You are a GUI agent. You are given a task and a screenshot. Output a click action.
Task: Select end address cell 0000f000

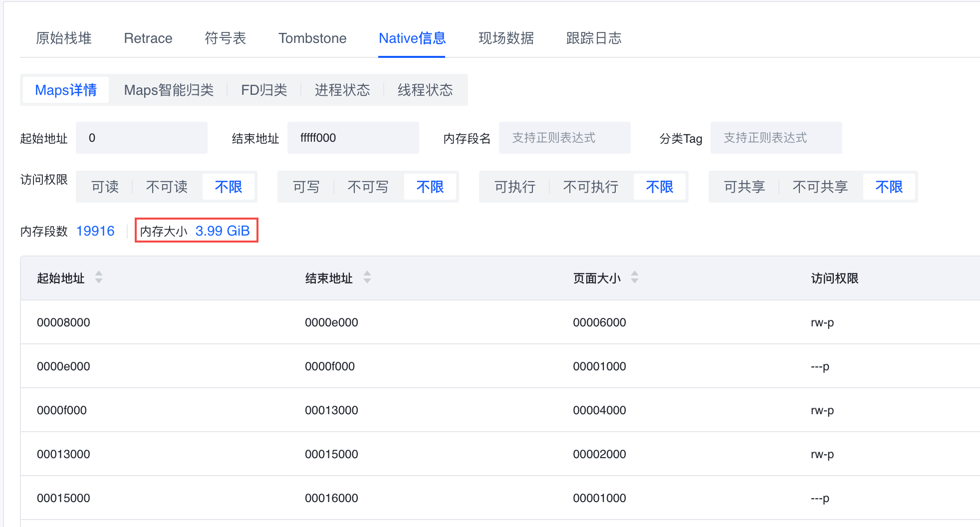point(330,366)
